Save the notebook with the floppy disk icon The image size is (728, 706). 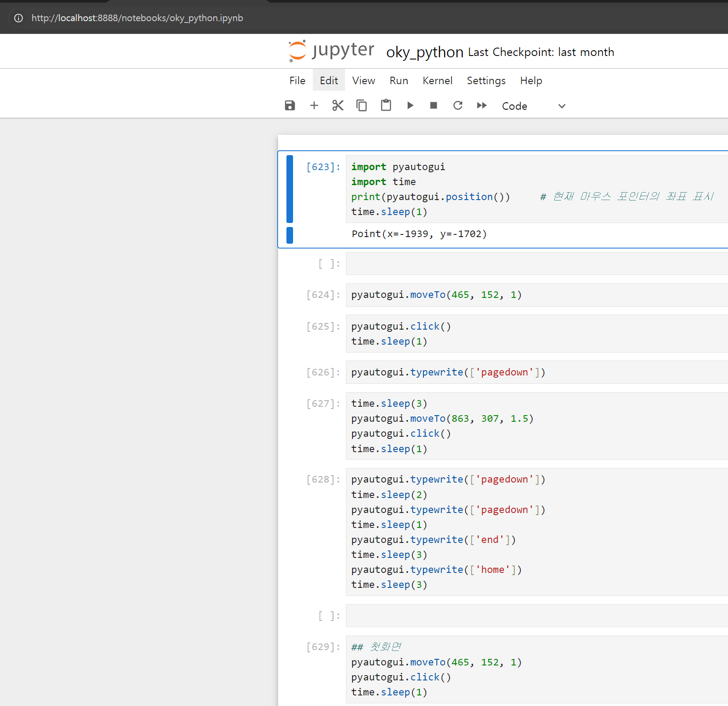(290, 105)
